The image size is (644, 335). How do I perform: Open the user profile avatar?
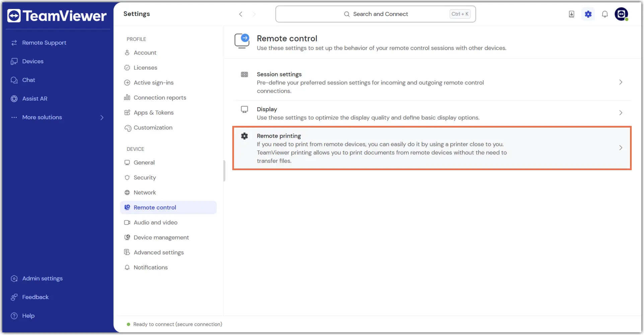pos(621,14)
